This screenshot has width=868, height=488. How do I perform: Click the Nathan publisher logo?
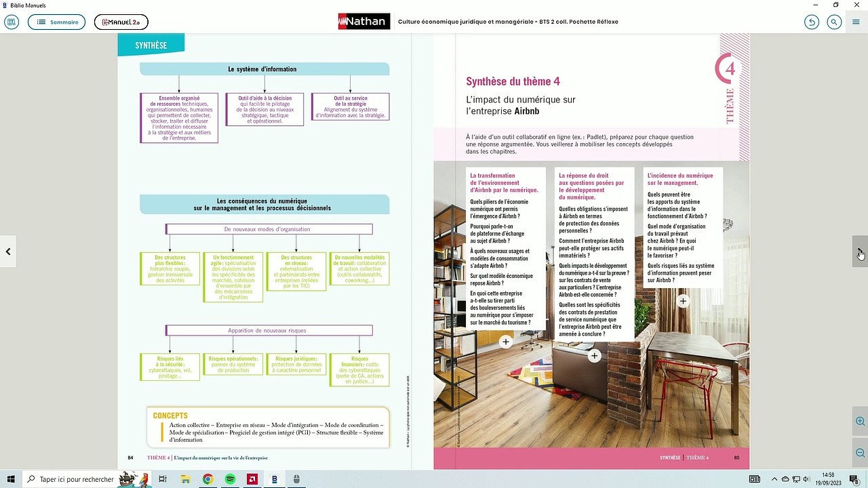click(x=364, y=22)
